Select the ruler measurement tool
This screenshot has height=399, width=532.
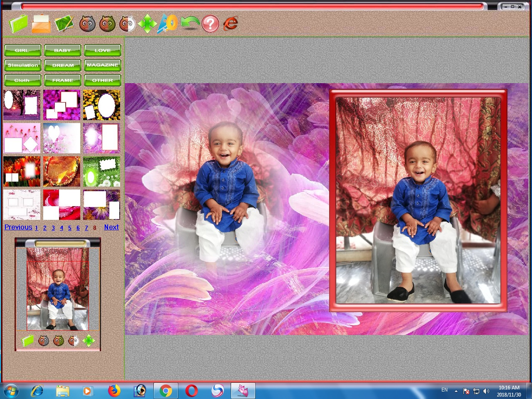[x=167, y=23]
